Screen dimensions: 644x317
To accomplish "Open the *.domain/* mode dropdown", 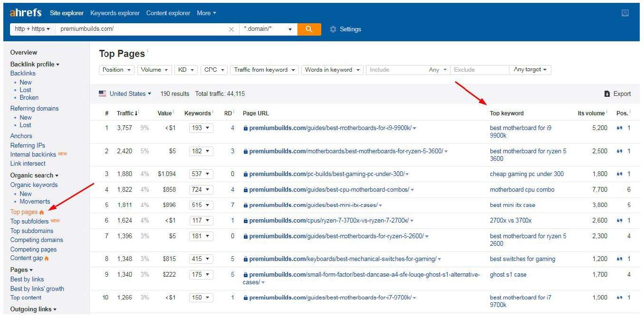I will point(268,29).
